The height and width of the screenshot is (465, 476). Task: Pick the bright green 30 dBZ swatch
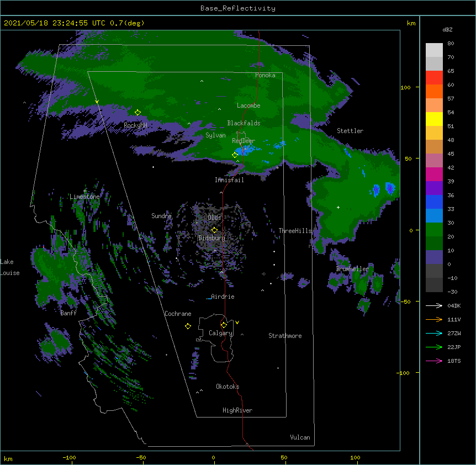[434, 230]
